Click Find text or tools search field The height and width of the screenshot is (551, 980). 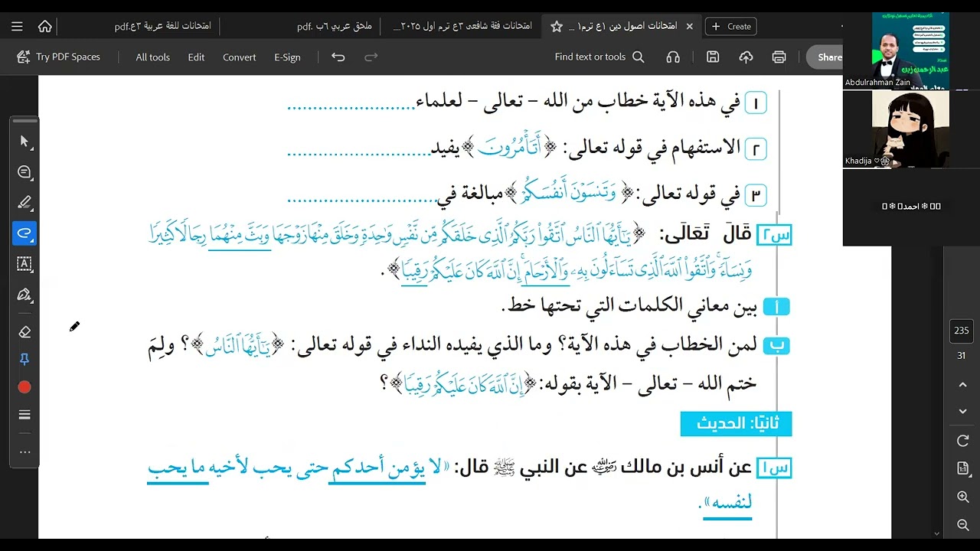click(599, 57)
